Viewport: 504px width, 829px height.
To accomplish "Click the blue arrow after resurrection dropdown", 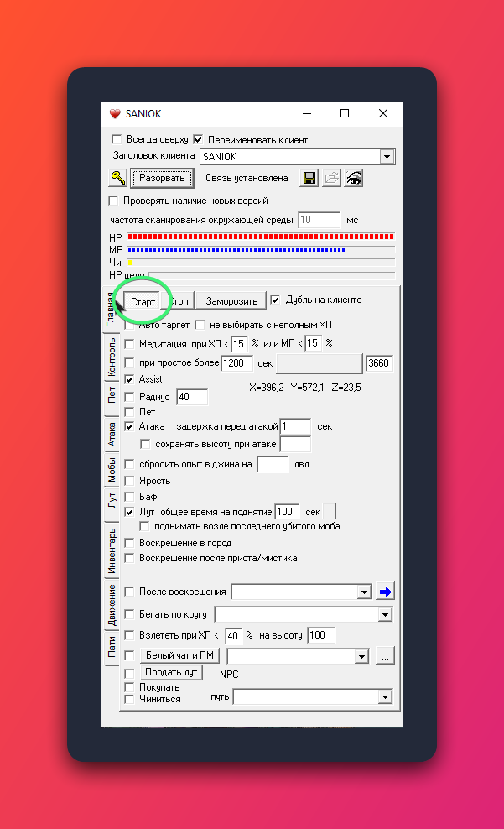I will pyautogui.click(x=385, y=592).
